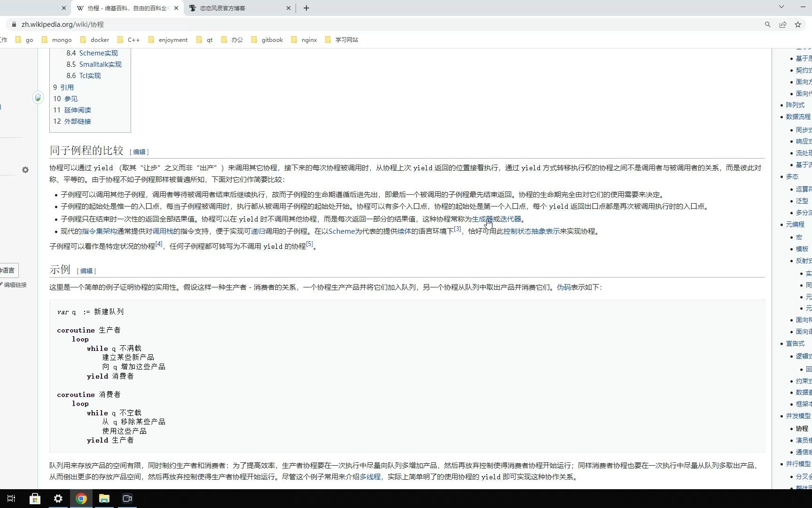
Task: Click the Chrome icon on the taskbar
Action: click(x=81, y=499)
